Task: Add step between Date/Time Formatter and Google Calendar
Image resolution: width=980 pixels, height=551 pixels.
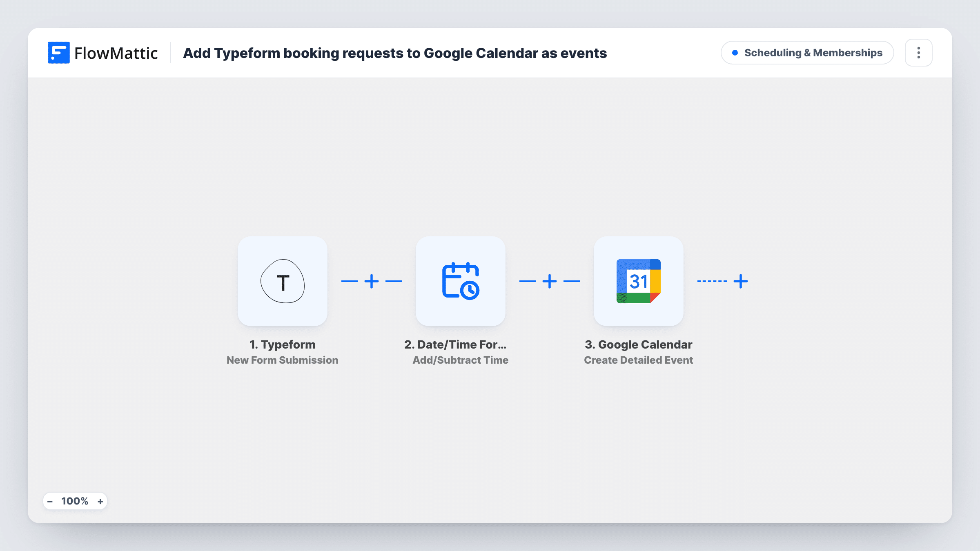Action: 550,281
